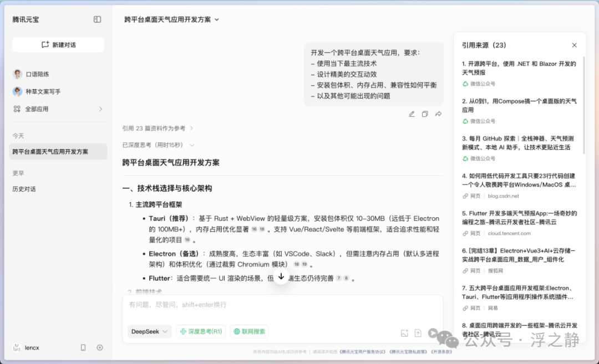Viewport: 599px width, 364px height.
Task: Open 《开源条款》 footer link
Action: coord(441,352)
